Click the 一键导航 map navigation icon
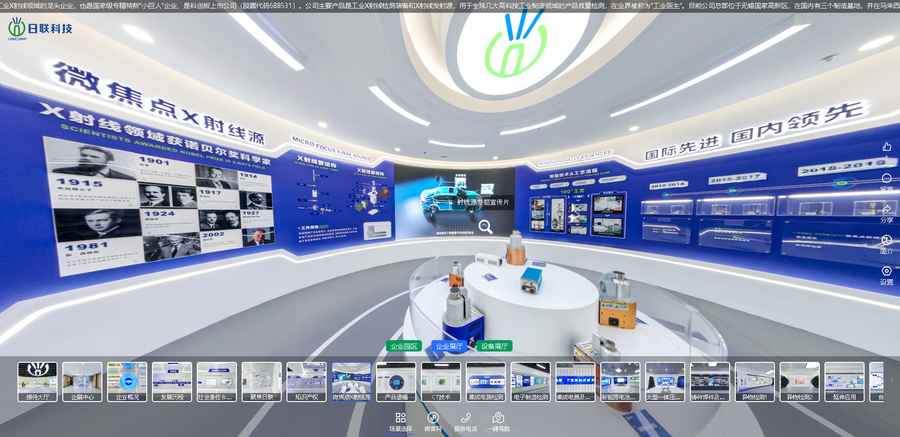The image size is (900, 437). pos(498,418)
